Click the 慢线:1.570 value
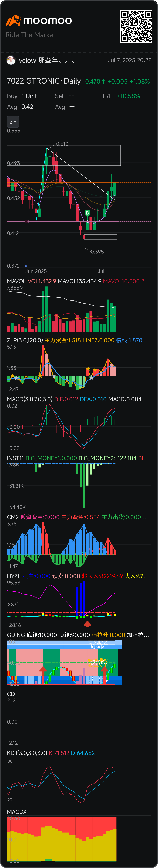158x868 pixels. point(129,340)
